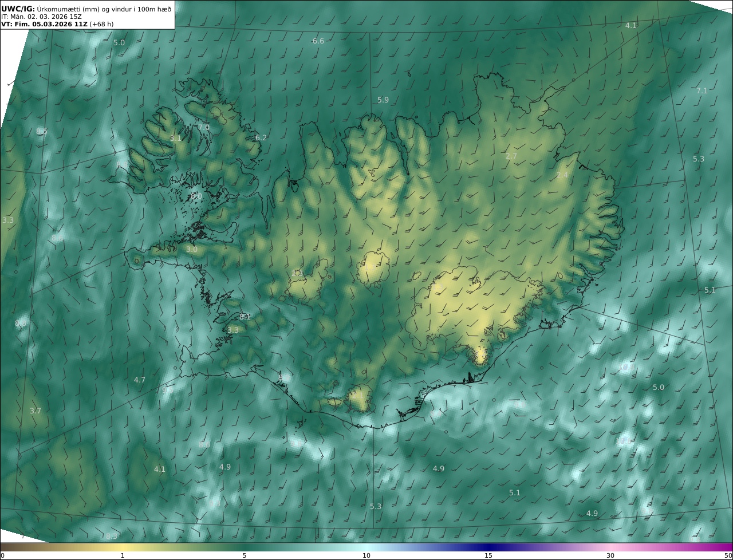This screenshot has height=560, width=733.
Task: Click the 2.7 value label on map
Action: click(x=511, y=156)
